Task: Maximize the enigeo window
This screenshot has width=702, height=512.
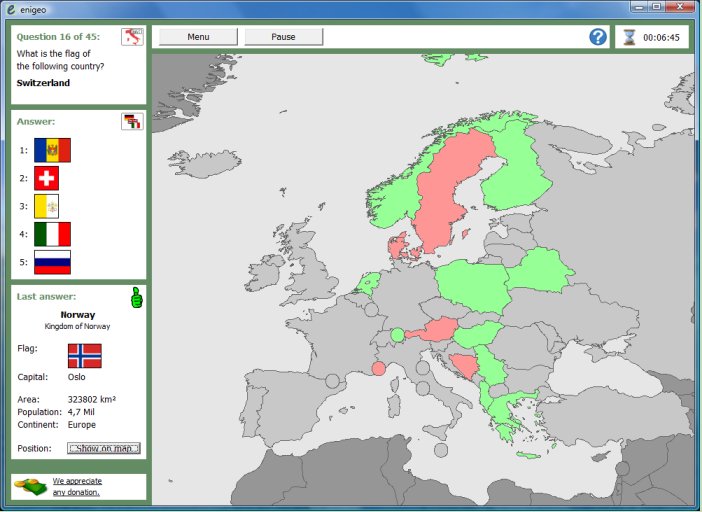Action: 656,7
